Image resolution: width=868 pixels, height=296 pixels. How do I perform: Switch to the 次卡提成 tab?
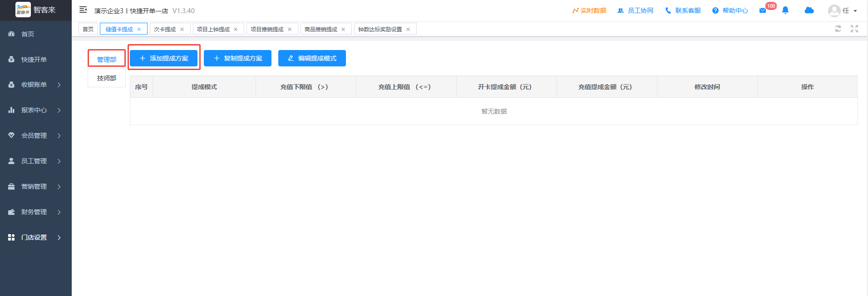tap(164, 29)
